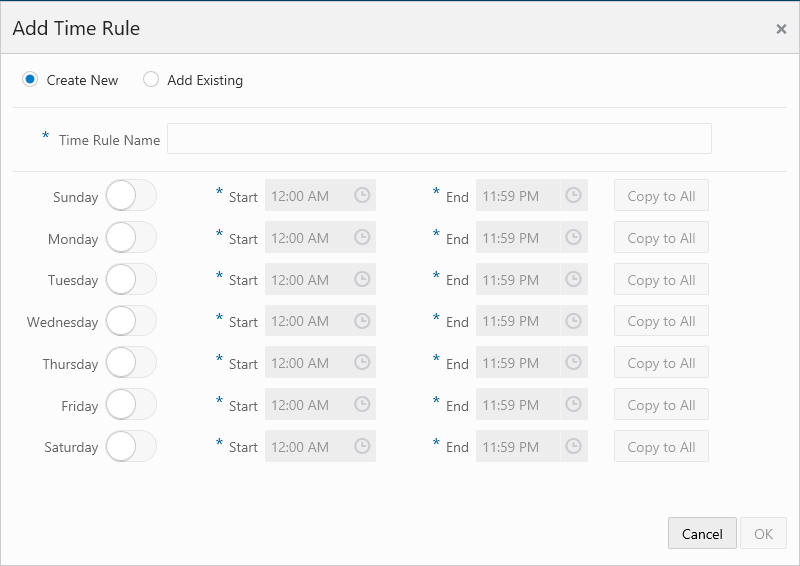800x566 pixels.
Task: Click Copy to All for Friday
Action: (661, 404)
